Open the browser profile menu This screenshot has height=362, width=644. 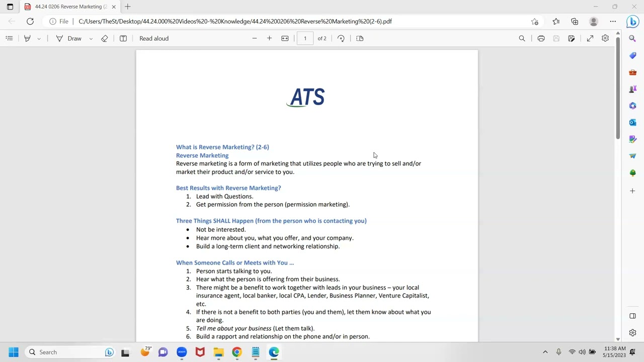[594, 21]
